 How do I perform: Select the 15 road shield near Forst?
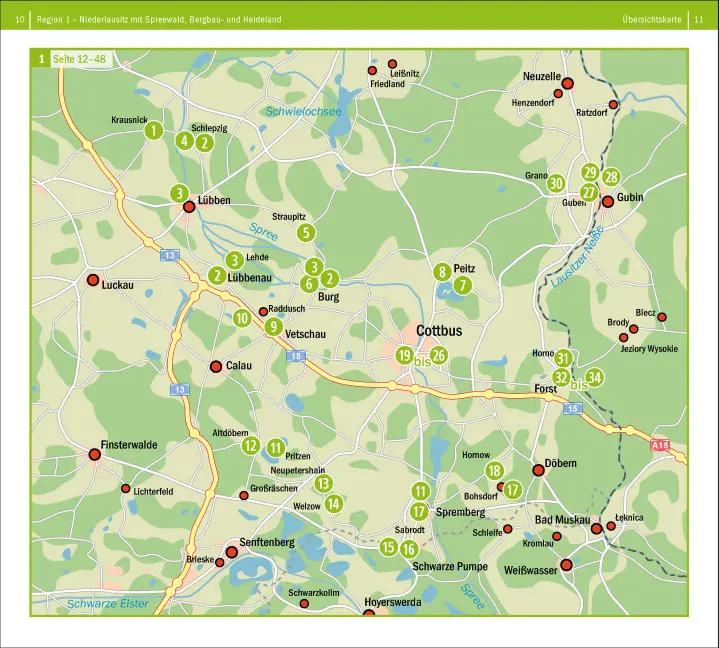pyautogui.click(x=572, y=408)
